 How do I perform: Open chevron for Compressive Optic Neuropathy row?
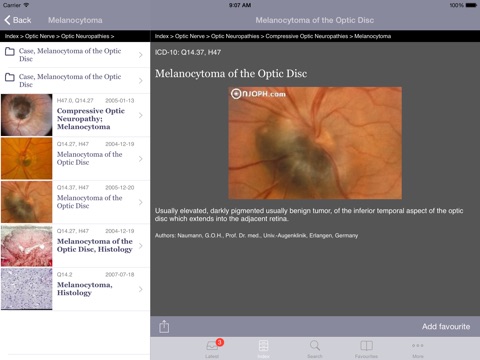click(x=141, y=115)
